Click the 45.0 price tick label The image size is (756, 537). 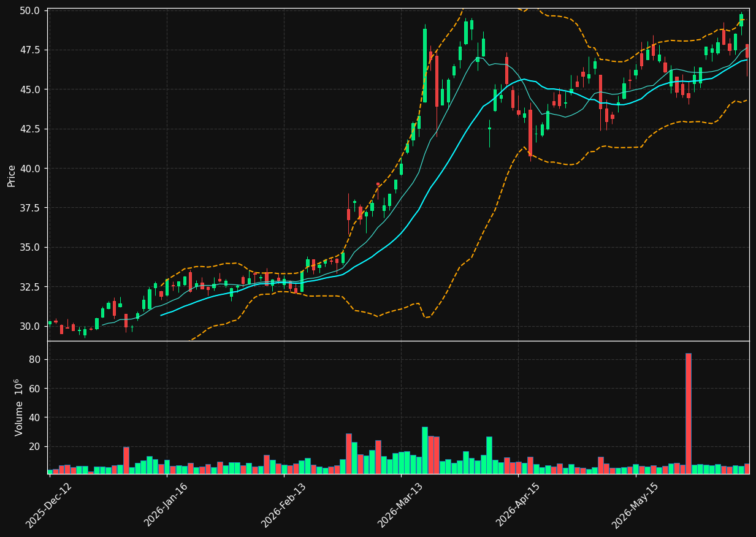30,89
